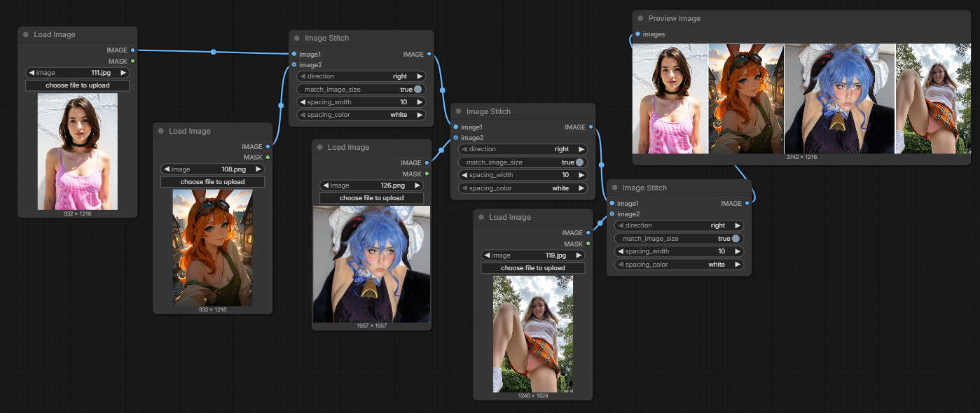980x413 pixels.
Task: Open spacing_color dropdown on middle Image Stitch
Action: click(523, 188)
